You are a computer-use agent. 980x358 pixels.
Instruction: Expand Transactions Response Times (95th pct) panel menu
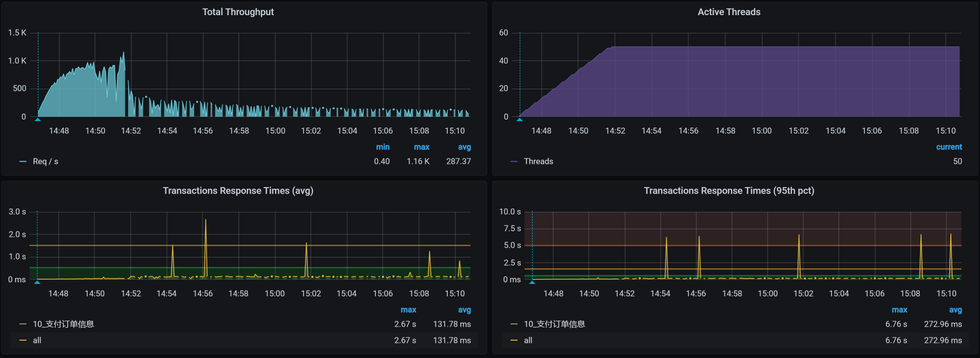[x=728, y=190]
